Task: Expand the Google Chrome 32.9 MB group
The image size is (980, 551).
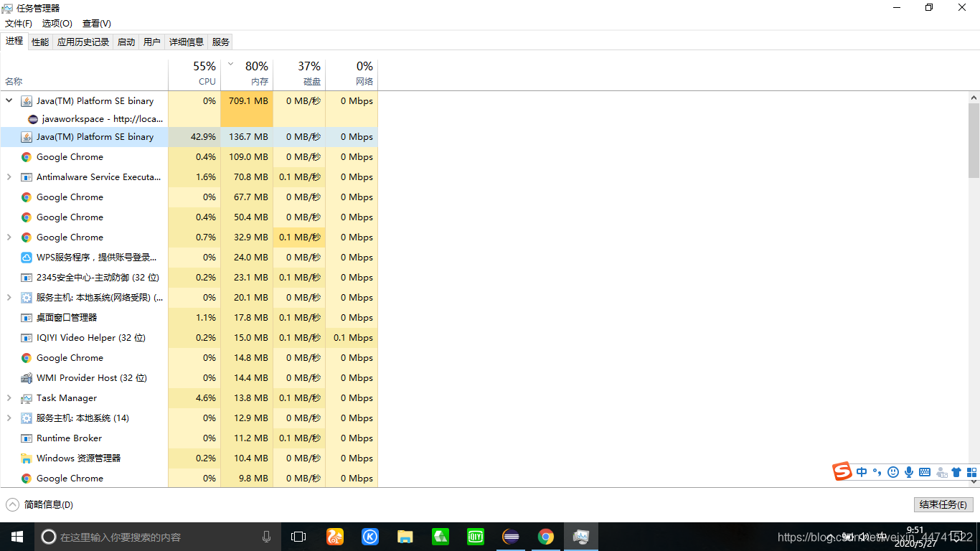Action: point(9,237)
